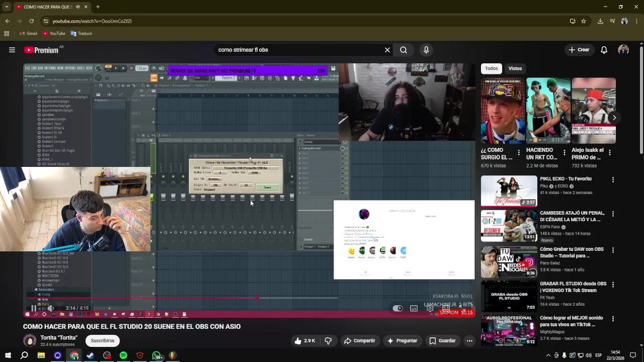Close the current YouTube tab
The image size is (644, 362).
[86, 7]
